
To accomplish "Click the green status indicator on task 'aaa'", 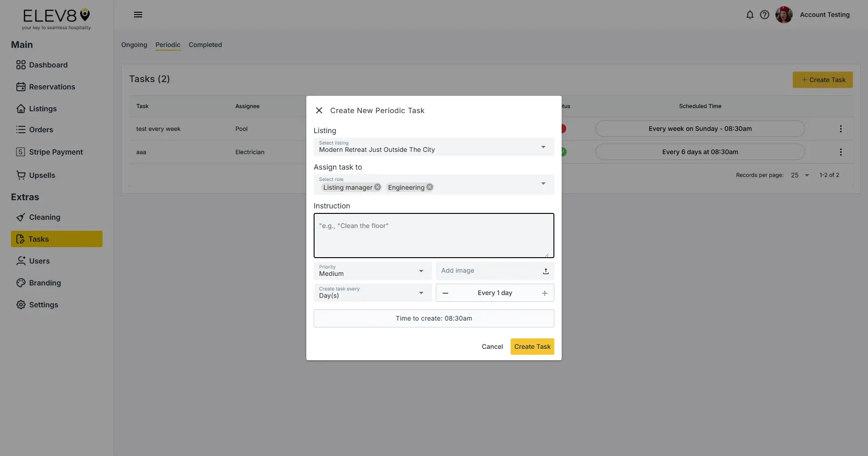I will 563,152.
